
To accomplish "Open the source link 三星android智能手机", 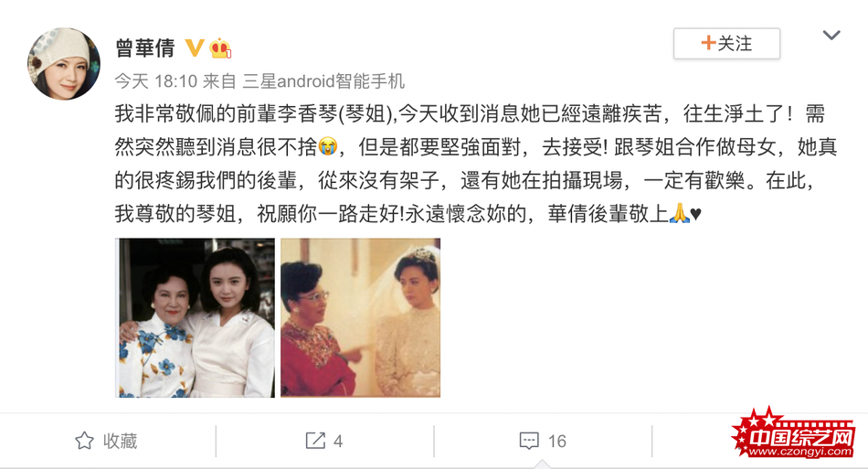I will (323, 81).
